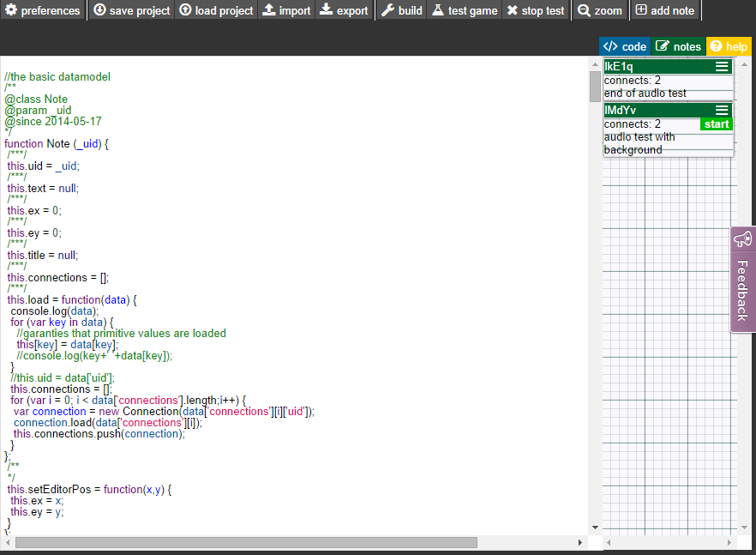Click the load project icon
Screen dimensions: 756x555
[184, 9]
